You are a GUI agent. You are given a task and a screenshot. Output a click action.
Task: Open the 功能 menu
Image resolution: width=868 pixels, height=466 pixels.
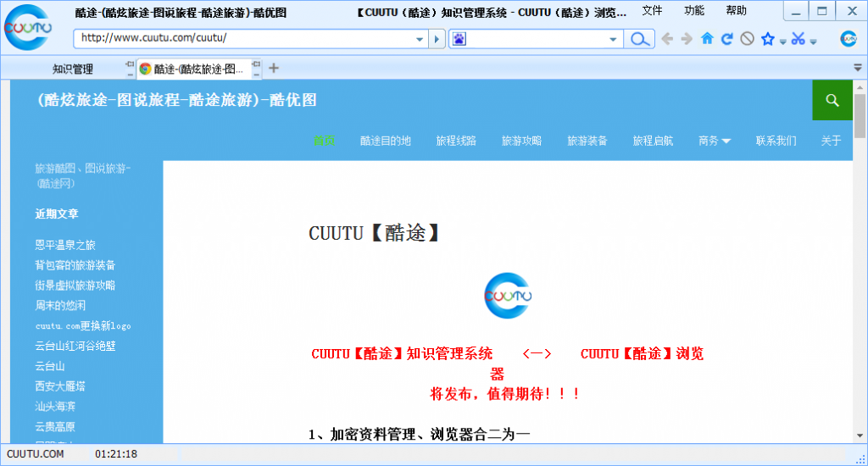[694, 10]
